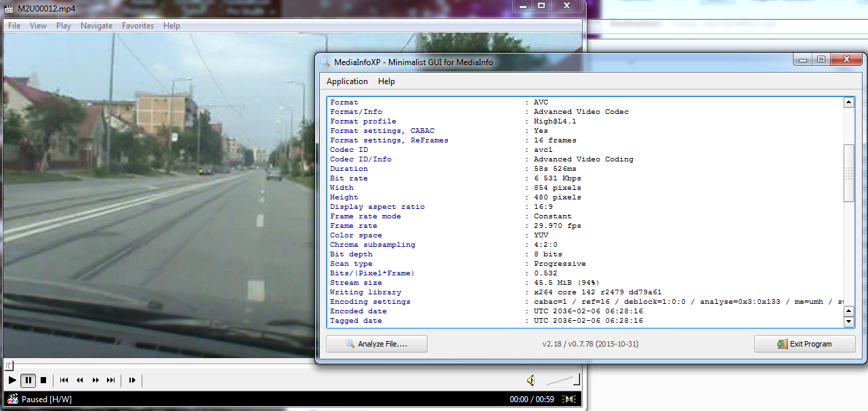
Task: Click the 'Codec ID' avc1 value
Action: coord(543,150)
